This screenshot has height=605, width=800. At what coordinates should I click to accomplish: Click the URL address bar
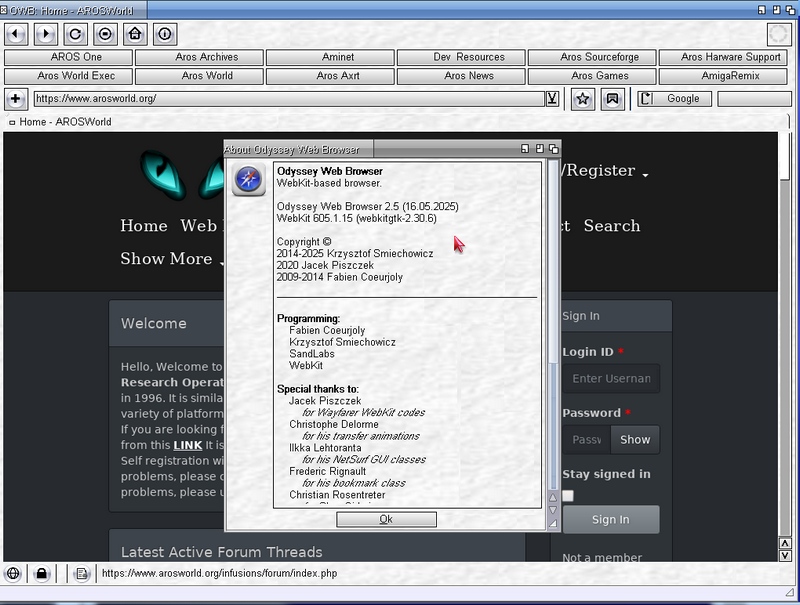tap(289, 99)
